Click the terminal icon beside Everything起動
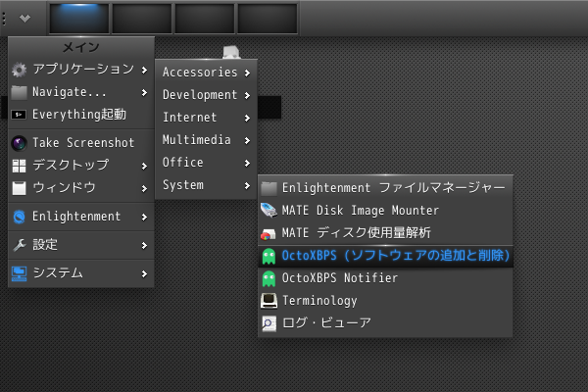 pyautogui.click(x=19, y=115)
